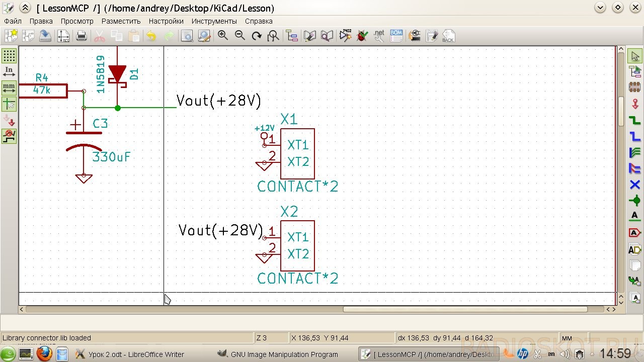Screen dimensions: 644x362
Task: Select the hierarchical label tool
Action: 635,249
